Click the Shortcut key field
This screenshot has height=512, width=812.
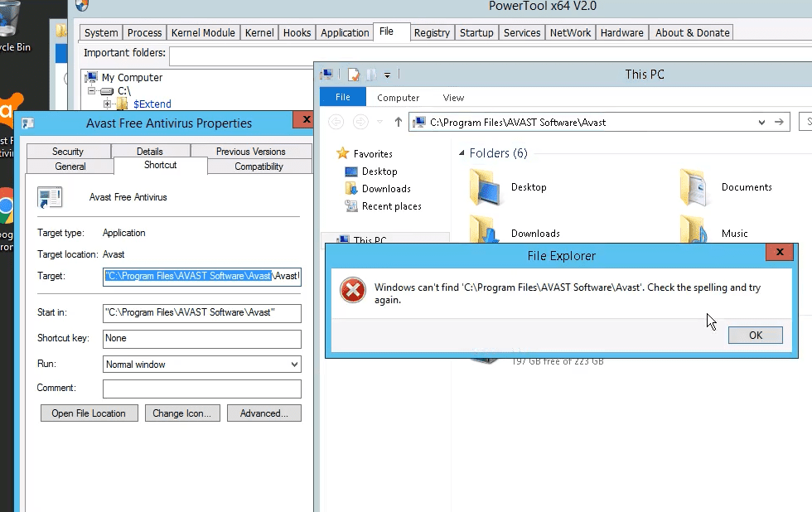click(202, 339)
